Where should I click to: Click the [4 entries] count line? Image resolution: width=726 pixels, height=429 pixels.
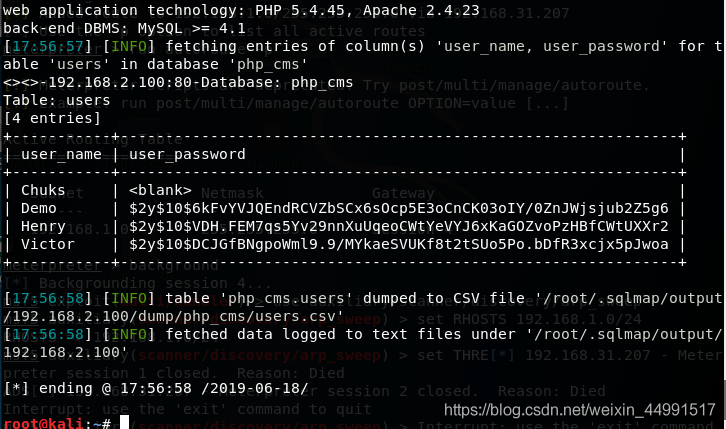coord(52,118)
